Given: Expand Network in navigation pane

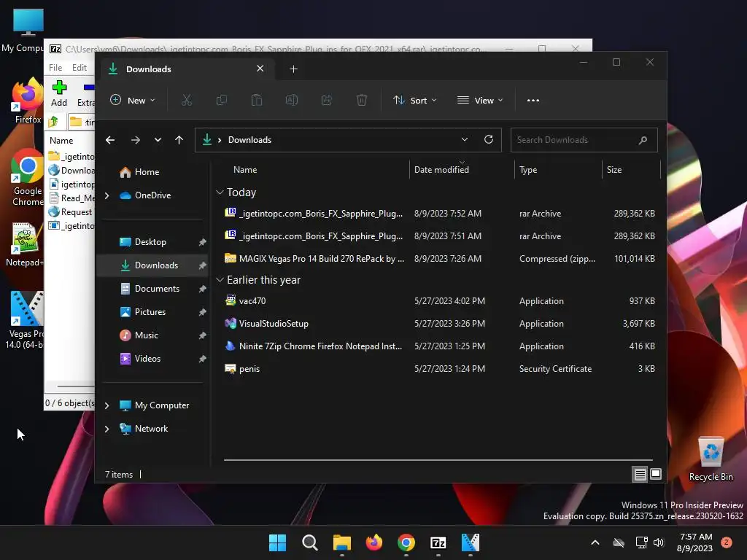Looking at the screenshot, I should [x=107, y=429].
